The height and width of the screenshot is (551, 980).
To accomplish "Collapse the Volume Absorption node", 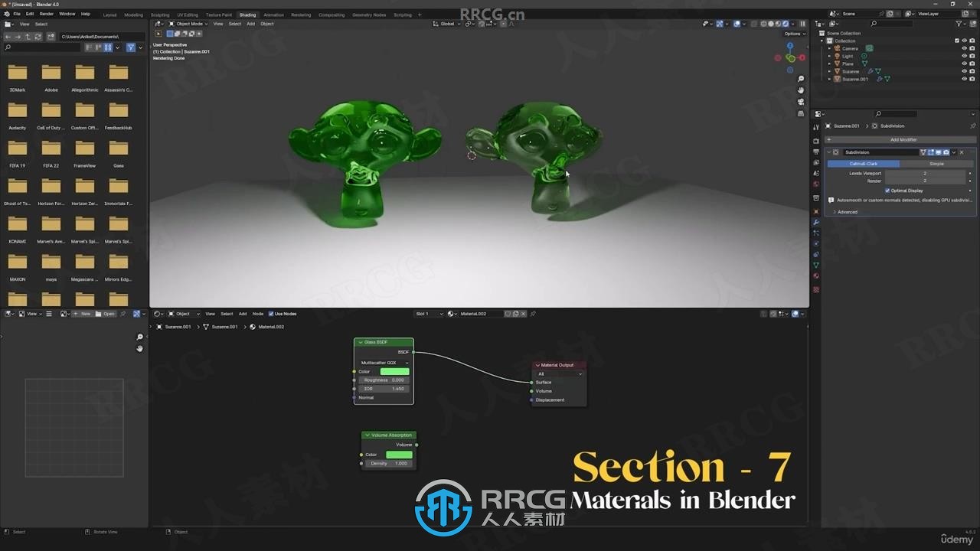I will (x=367, y=435).
